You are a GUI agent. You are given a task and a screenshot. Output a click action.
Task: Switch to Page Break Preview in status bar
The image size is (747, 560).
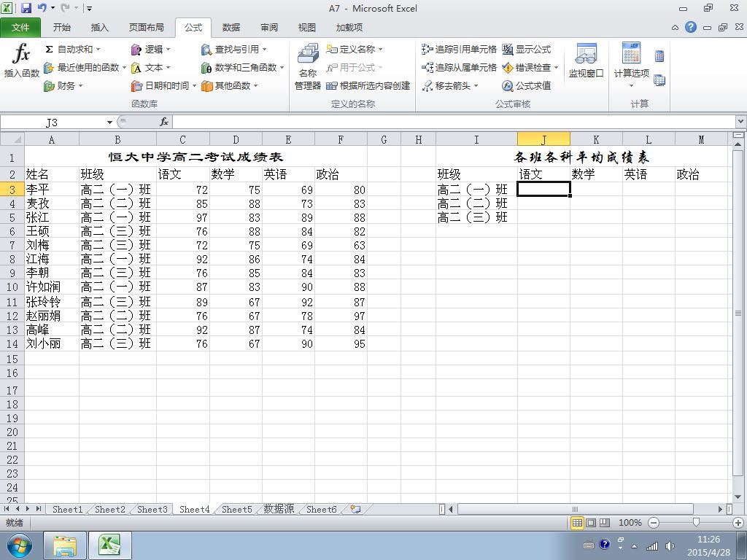click(x=605, y=523)
